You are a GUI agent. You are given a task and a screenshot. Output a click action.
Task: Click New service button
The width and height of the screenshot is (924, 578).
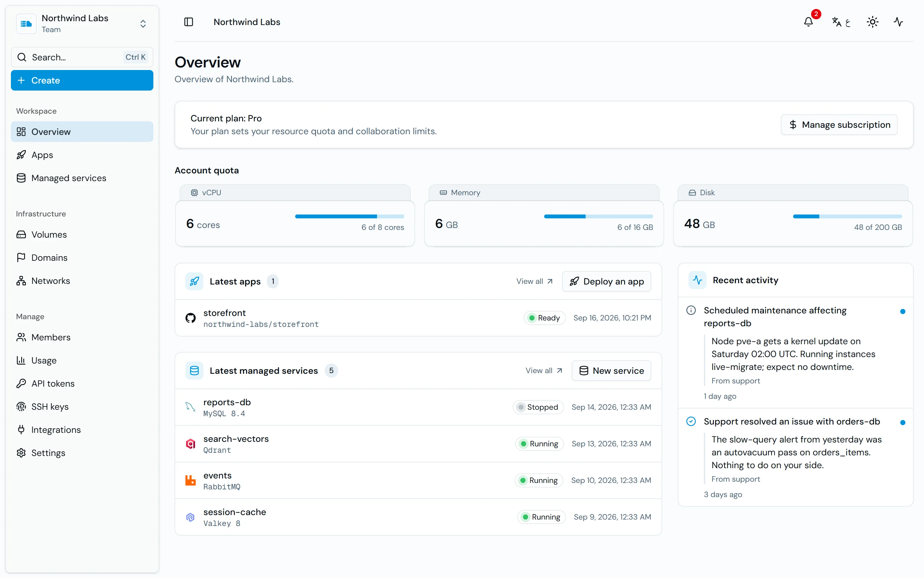point(611,371)
